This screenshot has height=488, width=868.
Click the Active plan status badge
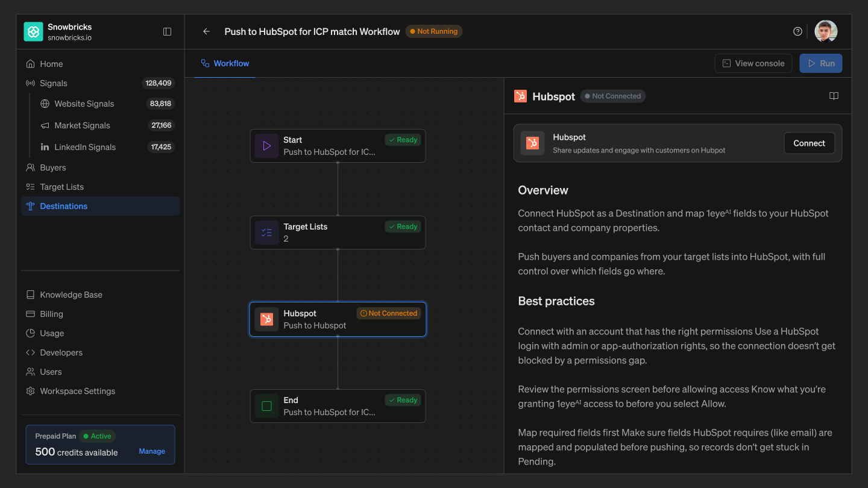(98, 436)
